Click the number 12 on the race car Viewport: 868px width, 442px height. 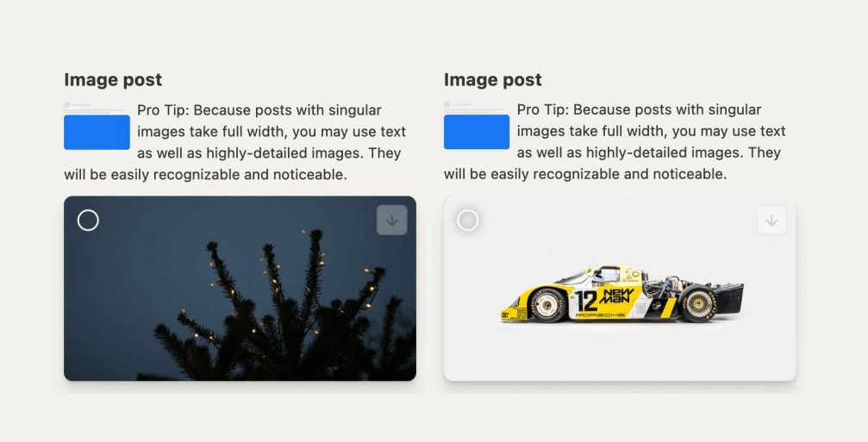[x=586, y=301]
